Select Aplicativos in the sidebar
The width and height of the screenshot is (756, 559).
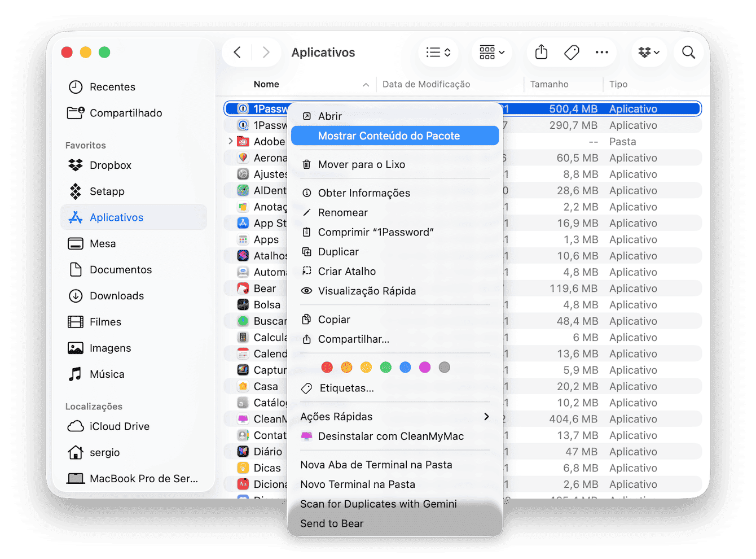click(134, 217)
